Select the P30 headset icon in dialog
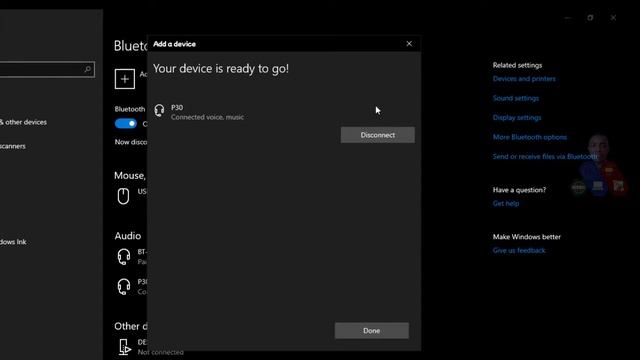 coord(159,111)
